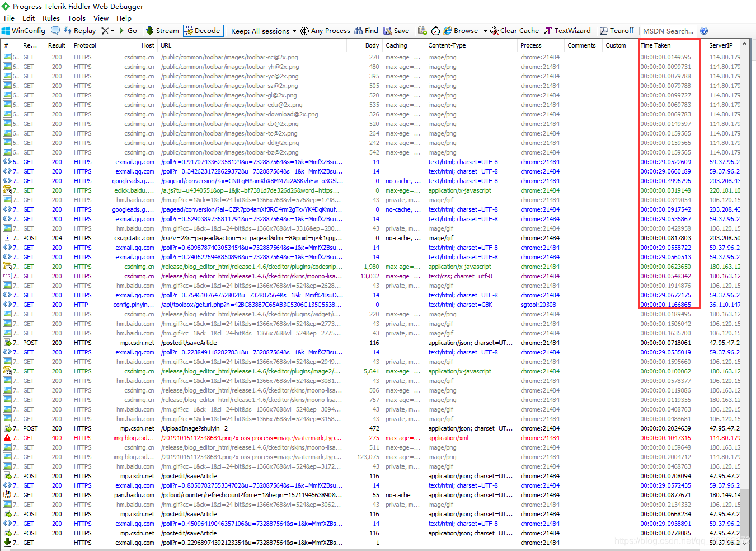Open the View menu
The width and height of the screenshot is (756, 551).
click(x=101, y=18)
